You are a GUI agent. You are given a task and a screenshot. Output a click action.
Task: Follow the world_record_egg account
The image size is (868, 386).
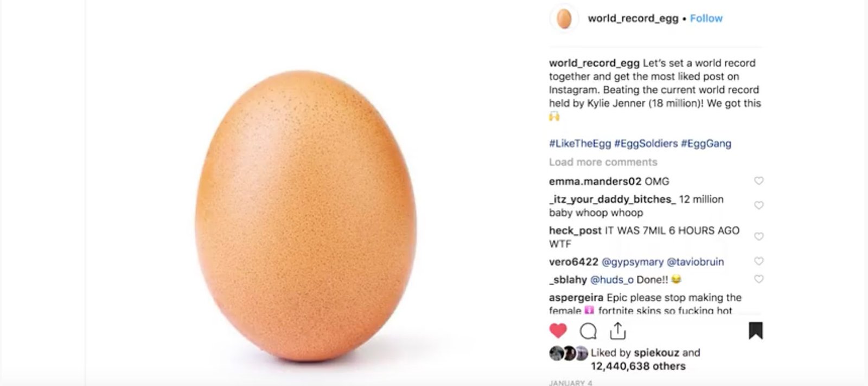tap(706, 18)
